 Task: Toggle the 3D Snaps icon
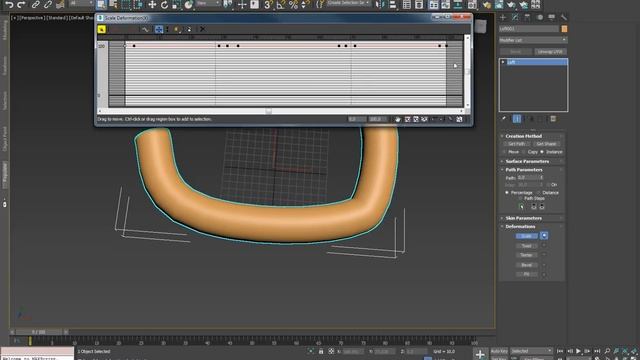click(268, 5)
